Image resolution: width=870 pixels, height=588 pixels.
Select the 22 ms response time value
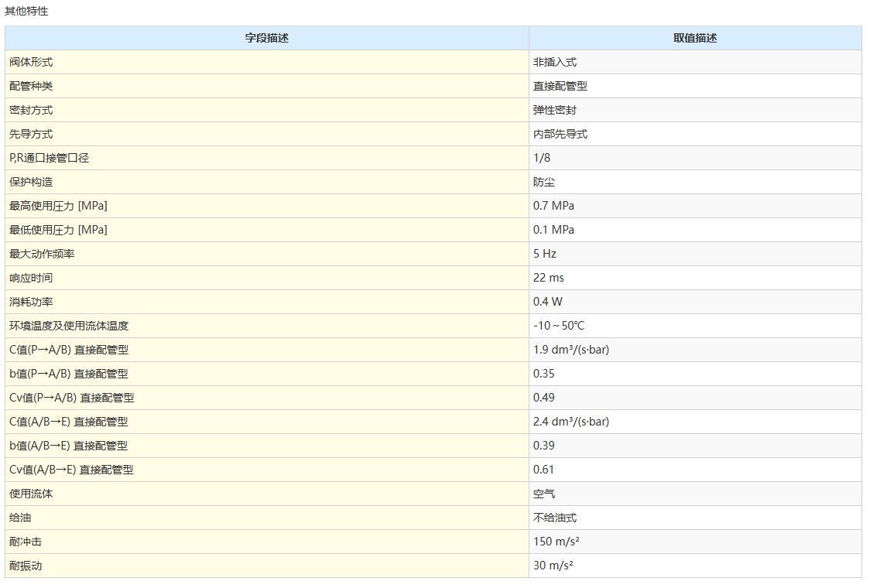click(548, 278)
